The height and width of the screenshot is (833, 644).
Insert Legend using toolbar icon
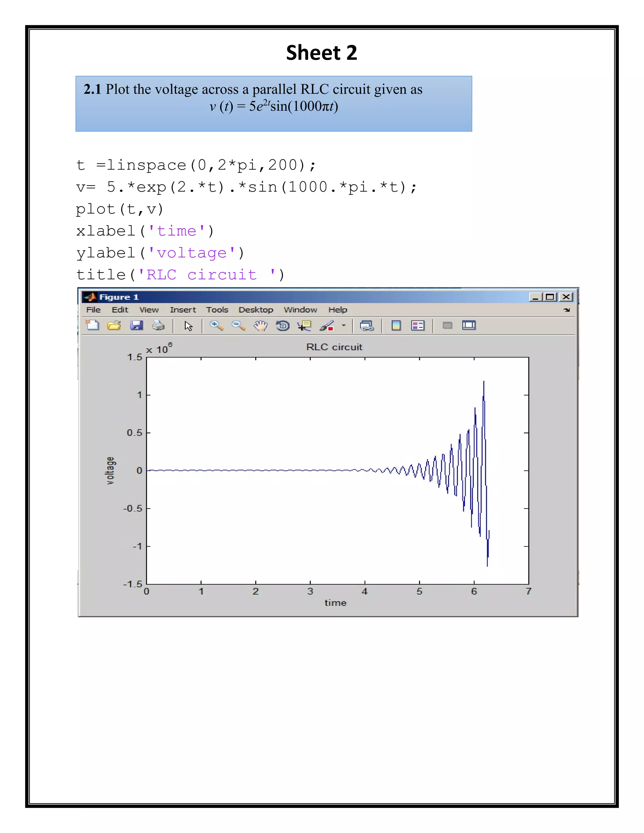coord(418,325)
